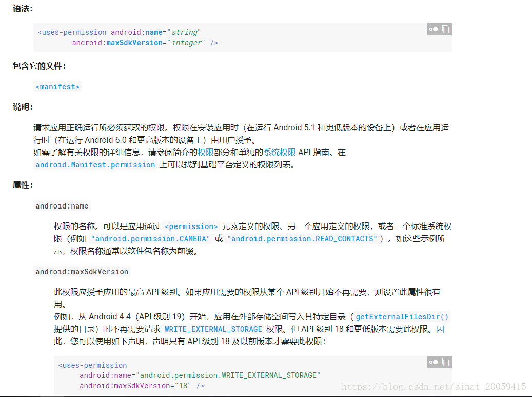Open WRITE_EXTERNAL_STORAGE permission link
This screenshot has width=532, height=397.
click(213, 329)
